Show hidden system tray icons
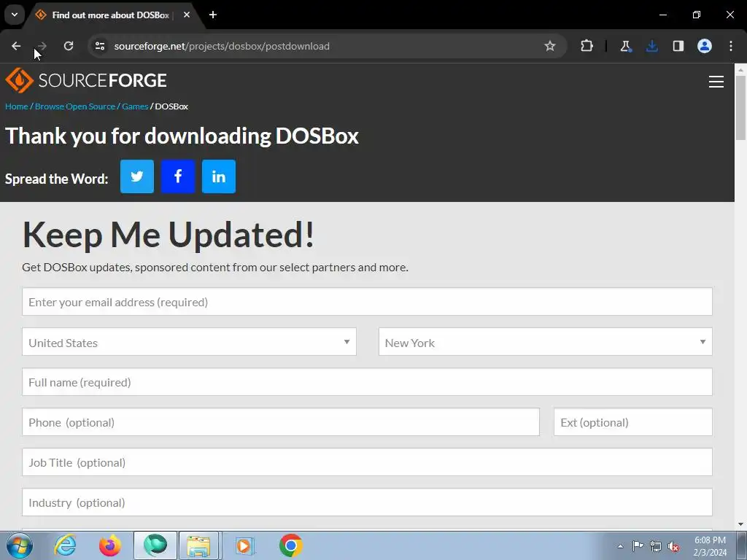Screen dimensions: 747x560 tap(620, 546)
